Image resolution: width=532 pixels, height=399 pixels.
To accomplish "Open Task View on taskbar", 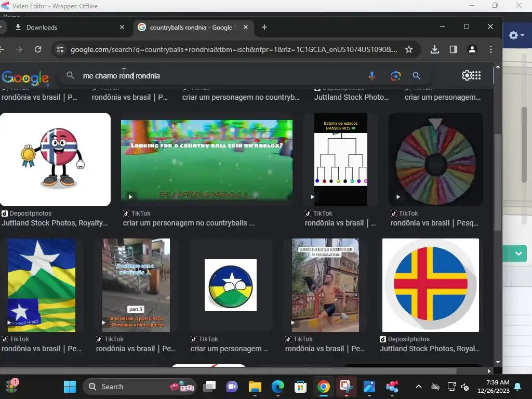I will (209, 387).
